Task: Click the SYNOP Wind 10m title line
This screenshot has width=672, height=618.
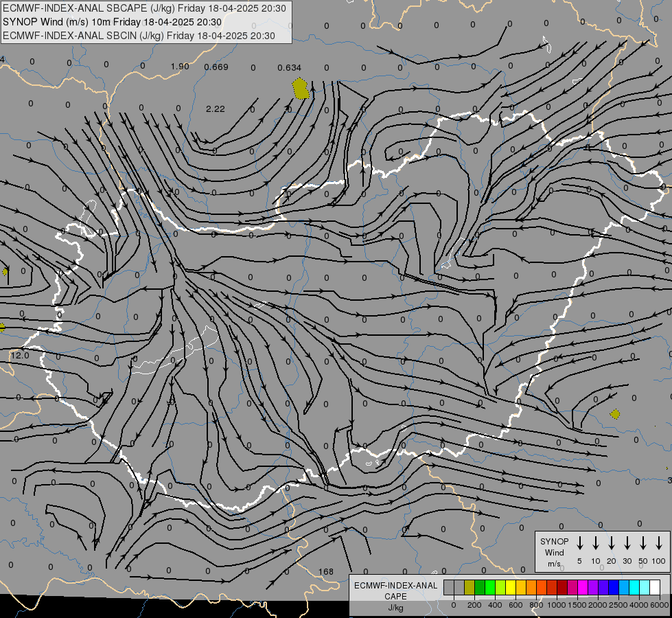Action: 113,22
